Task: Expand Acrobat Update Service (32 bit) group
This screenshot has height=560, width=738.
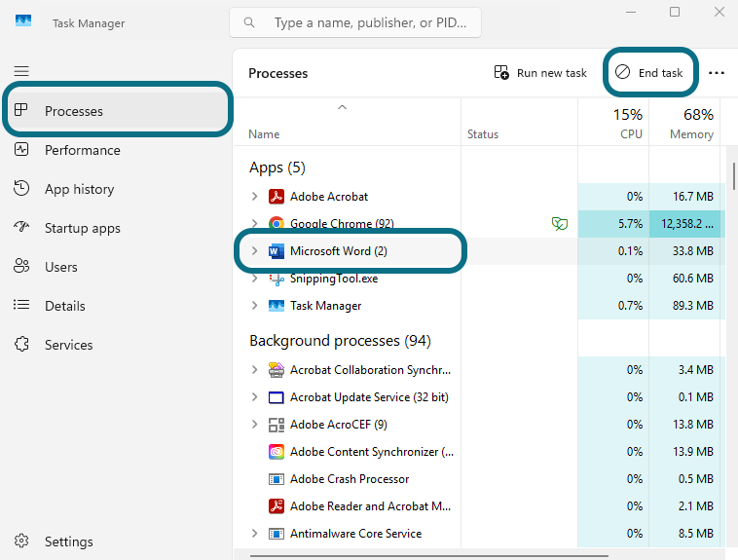Action: point(255,397)
